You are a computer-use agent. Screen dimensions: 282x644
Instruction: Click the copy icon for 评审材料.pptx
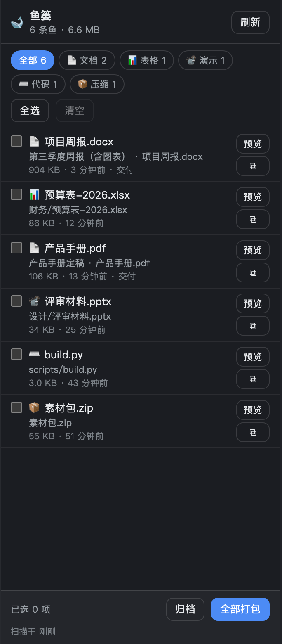click(253, 326)
